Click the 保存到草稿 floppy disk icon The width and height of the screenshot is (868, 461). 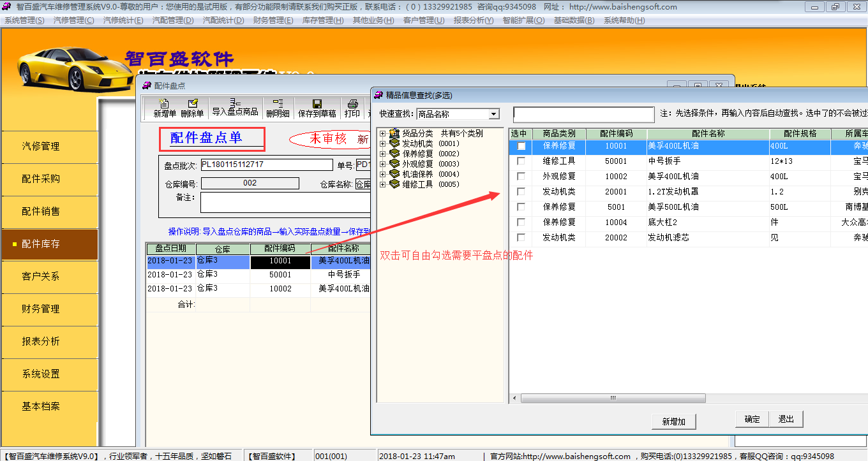click(x=317, y=104)
